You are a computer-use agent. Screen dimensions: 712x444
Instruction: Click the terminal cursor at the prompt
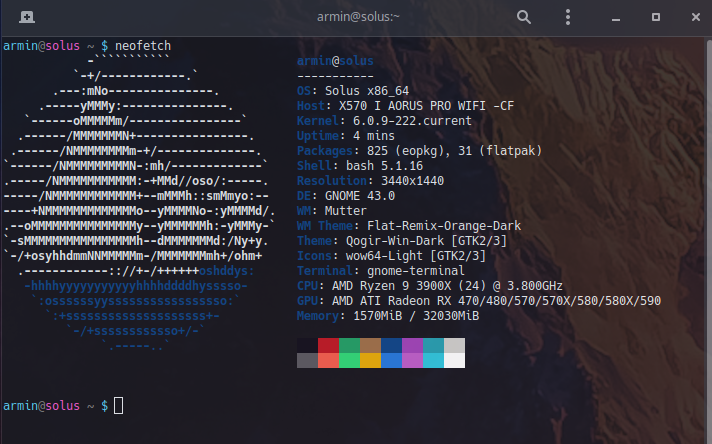coord(119,405)
